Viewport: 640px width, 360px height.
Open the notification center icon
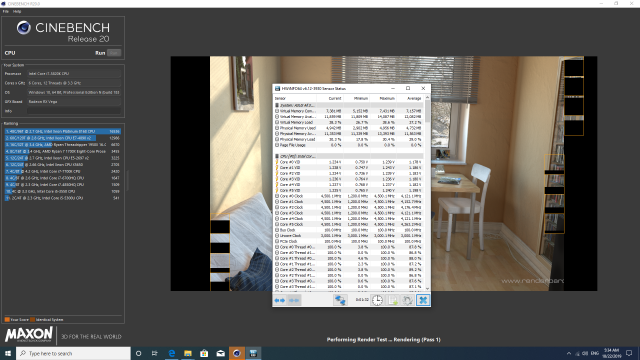(629, 353)
